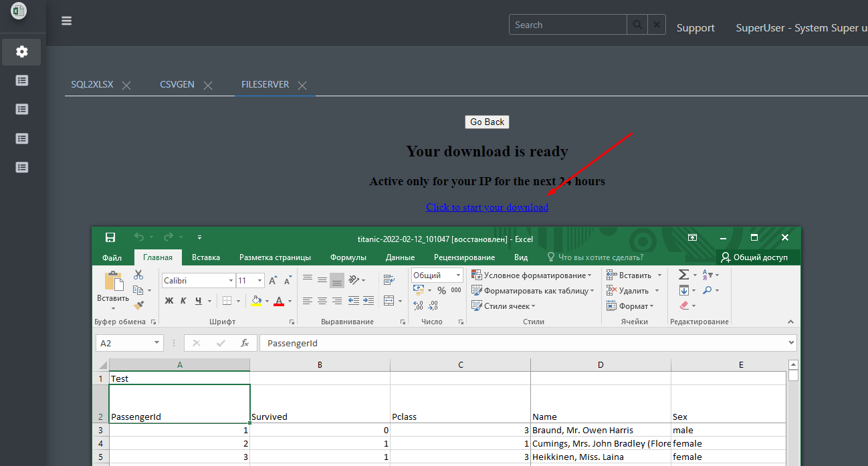868x466 pixels.
Task: Click the Cut scissors icon
Action: tap(138, 275)
